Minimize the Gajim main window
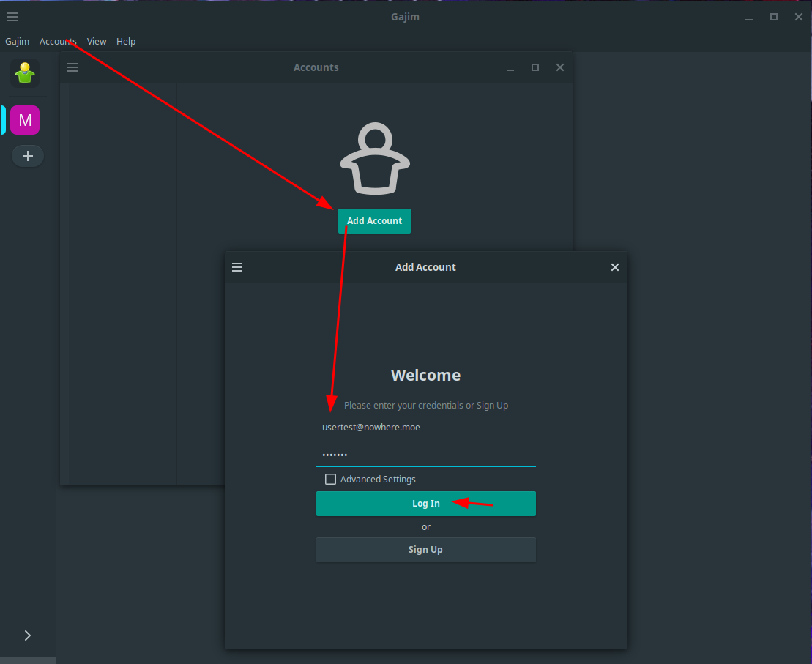The width and height of the screenshot is (812, 664). [x=749, y=18]
